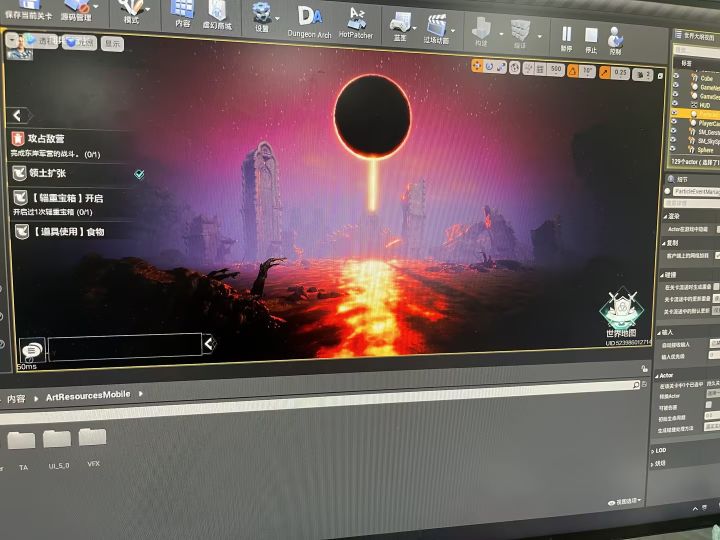Screen dimensions: 720x540
Task: Open build options dropdown arrow in toolbar
Action: [501, 34]
